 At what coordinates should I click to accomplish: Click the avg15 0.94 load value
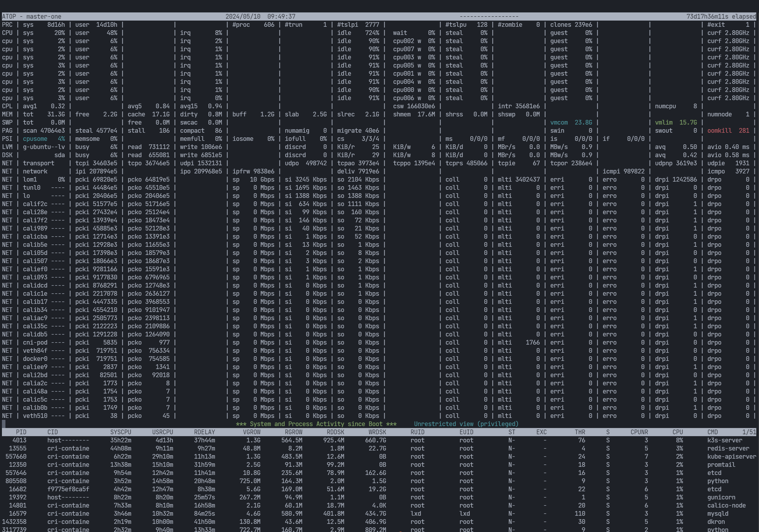[x=201, y=106]
